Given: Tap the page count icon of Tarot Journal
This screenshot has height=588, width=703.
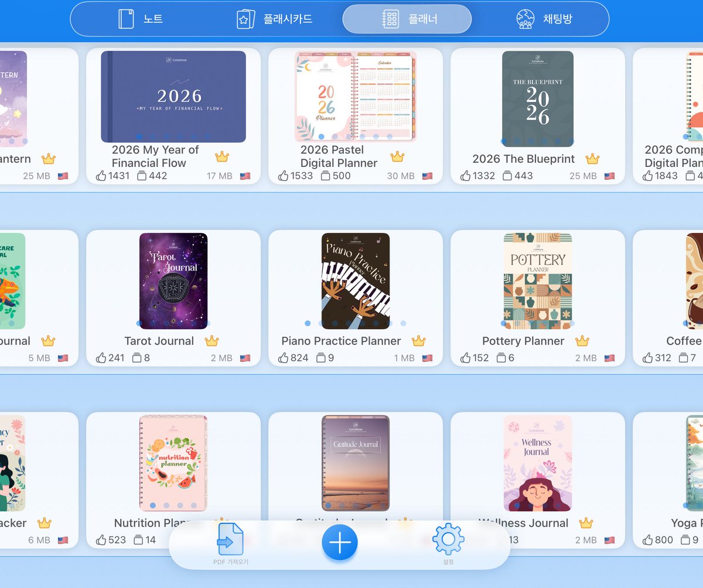Looking at the screenshot, I should tap(136, 357).
